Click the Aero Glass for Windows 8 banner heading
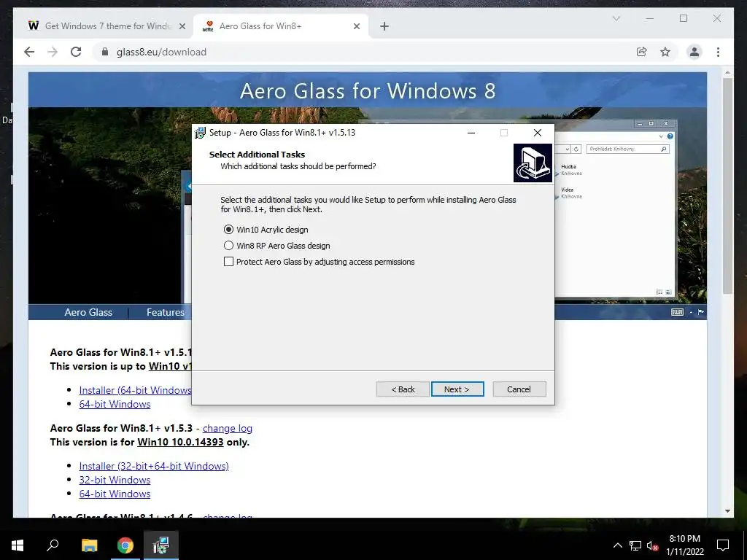 (368, 90)
